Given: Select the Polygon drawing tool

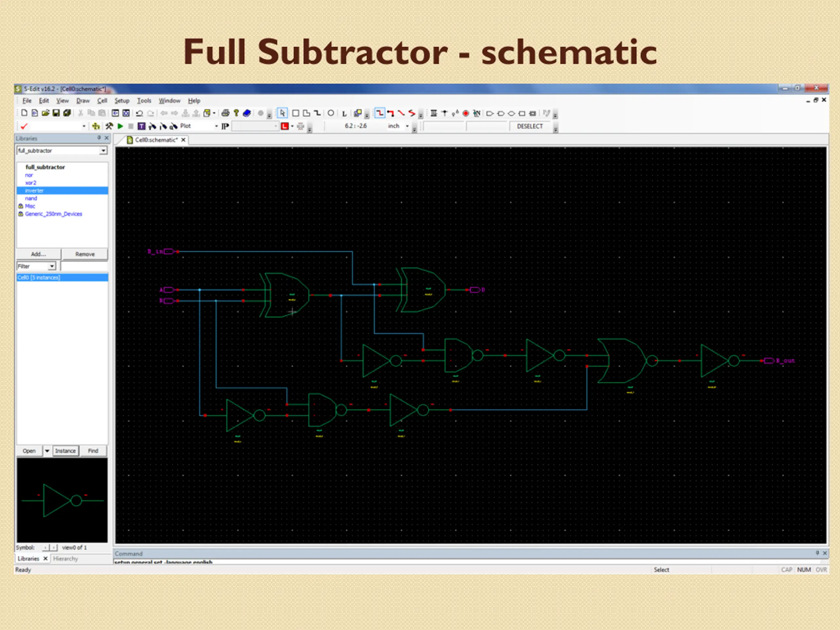Looking at the screenshot, I should (306, 113).
